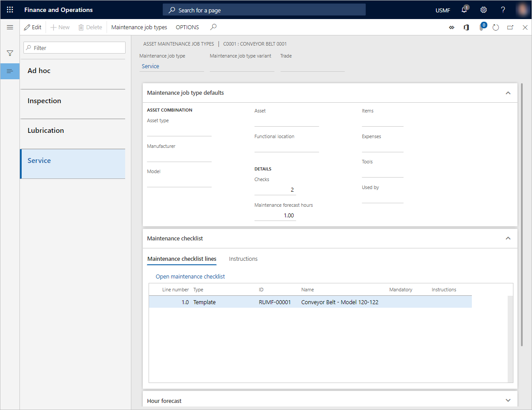
Task: Click the New button
Action: pos(60,27)
